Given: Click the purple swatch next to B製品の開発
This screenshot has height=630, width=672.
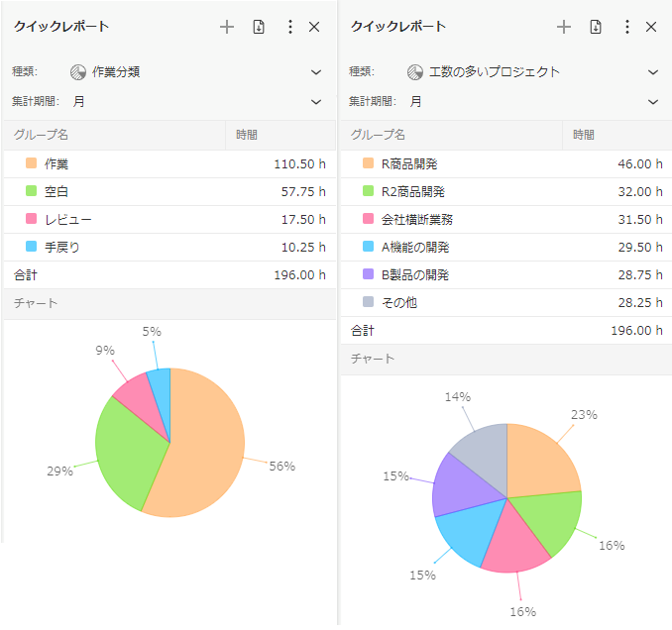Looking at the screenshot, I should click(368, 274).
